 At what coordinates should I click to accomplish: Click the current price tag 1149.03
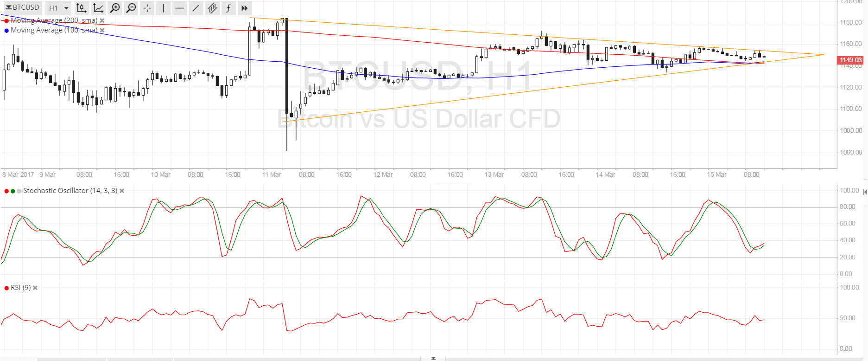click(x=850, y=60)
